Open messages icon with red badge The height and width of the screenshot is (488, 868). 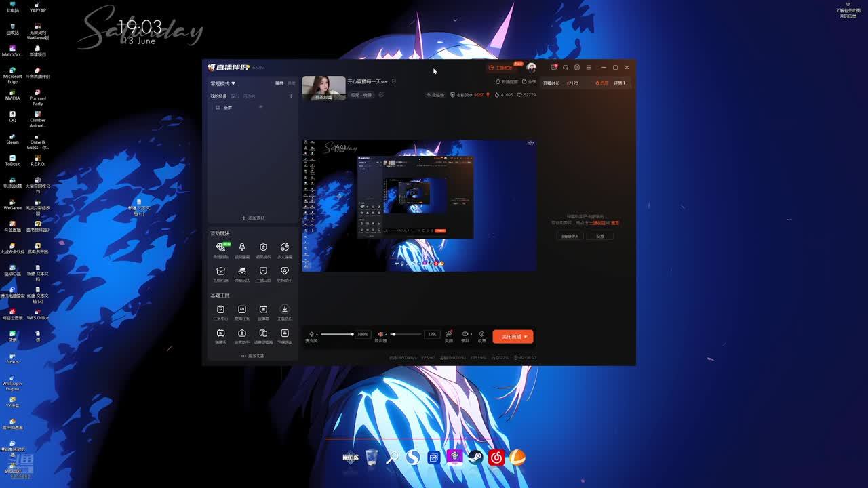pos(554,68)
